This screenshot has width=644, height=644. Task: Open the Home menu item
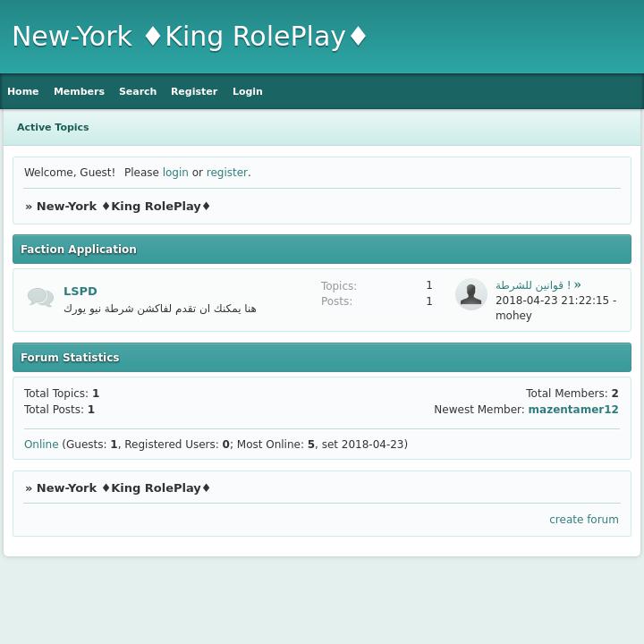coord(23,91)
